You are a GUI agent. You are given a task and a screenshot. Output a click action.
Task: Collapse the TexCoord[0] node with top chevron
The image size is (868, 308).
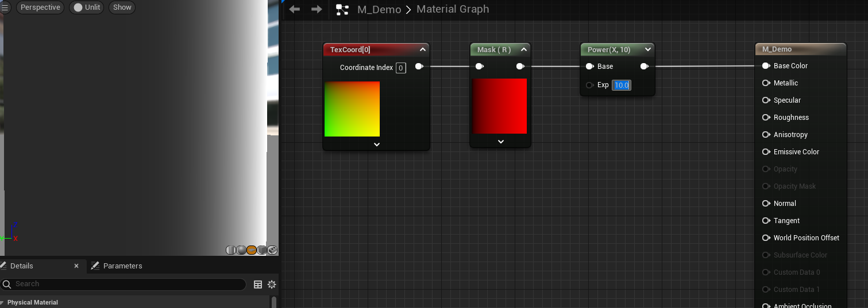[x=422, y=49]
